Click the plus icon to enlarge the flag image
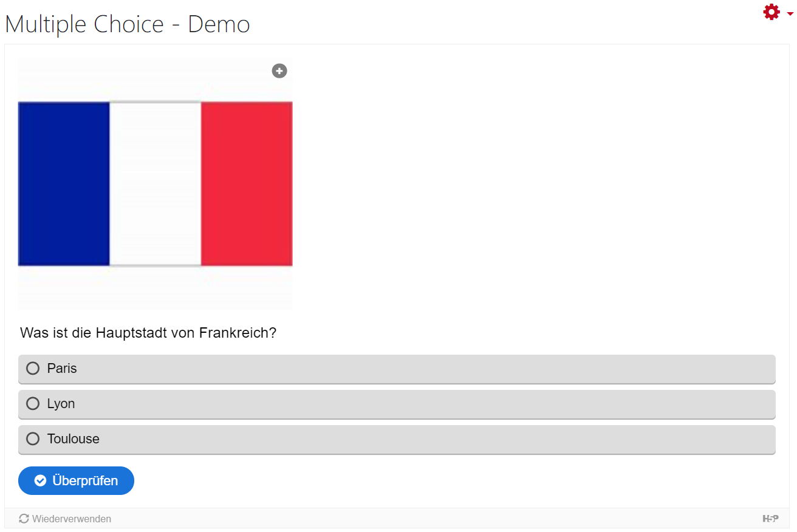 pyautogui.click(x=279, y=71)
